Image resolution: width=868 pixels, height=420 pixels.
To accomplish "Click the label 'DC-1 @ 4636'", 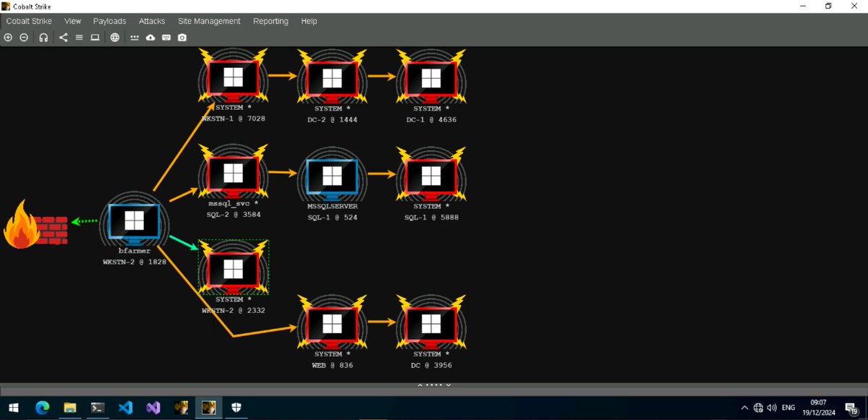I will tap(431, 119).
